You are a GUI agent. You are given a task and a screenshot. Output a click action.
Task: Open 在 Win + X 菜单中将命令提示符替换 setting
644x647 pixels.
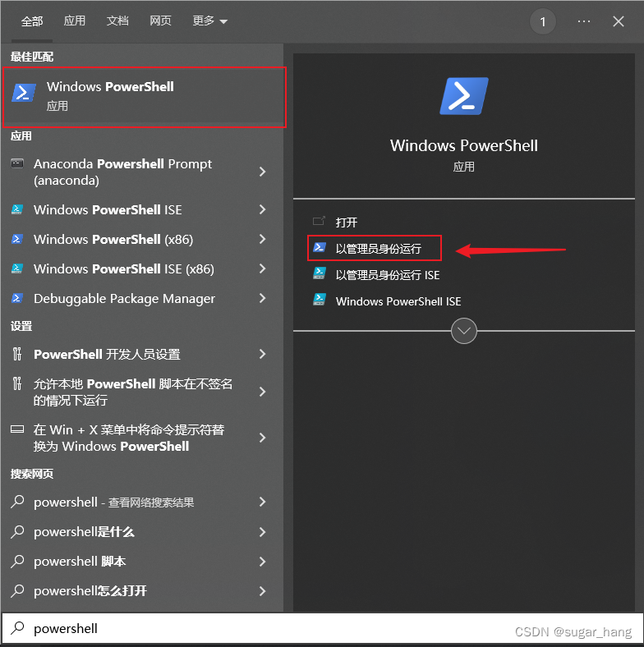[129, 438]
